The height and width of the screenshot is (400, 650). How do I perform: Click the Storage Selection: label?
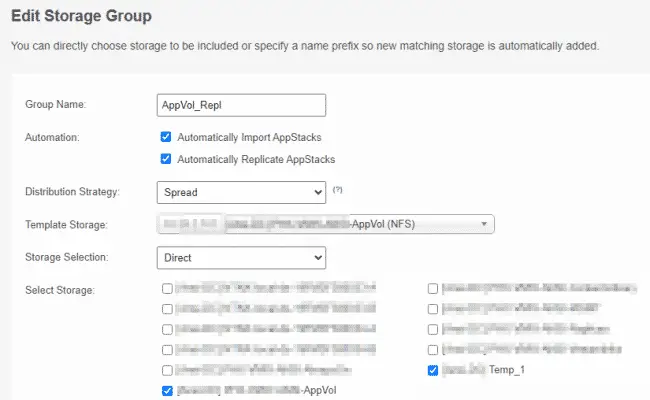pyautogui.click(x=67, y=257)
